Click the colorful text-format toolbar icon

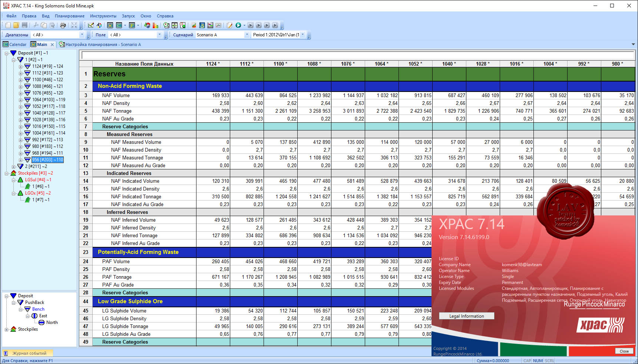click(x=99, y=25)
